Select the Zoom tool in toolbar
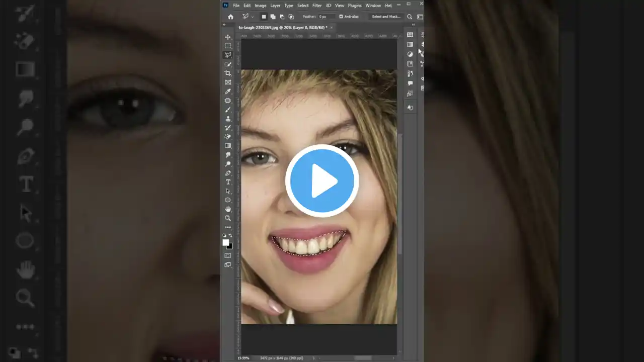The height and width of the screenshot is (362, 644). 228,218
